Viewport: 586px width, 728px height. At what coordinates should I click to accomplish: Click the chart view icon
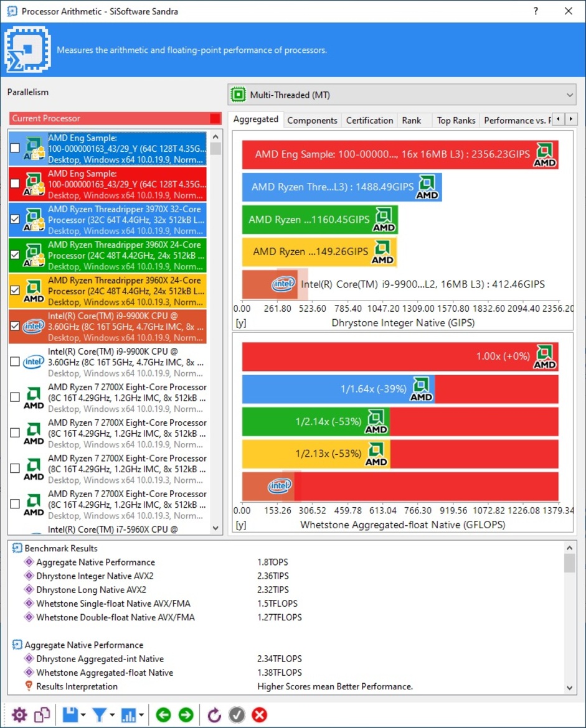click(128, 715)
